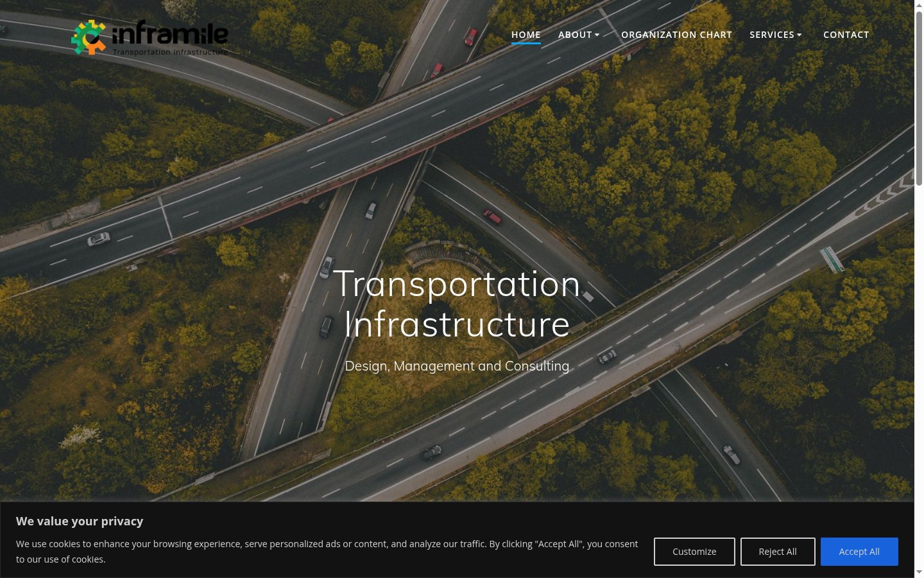
Task: Go to Organization Chart page
Action: pos(676,35)
